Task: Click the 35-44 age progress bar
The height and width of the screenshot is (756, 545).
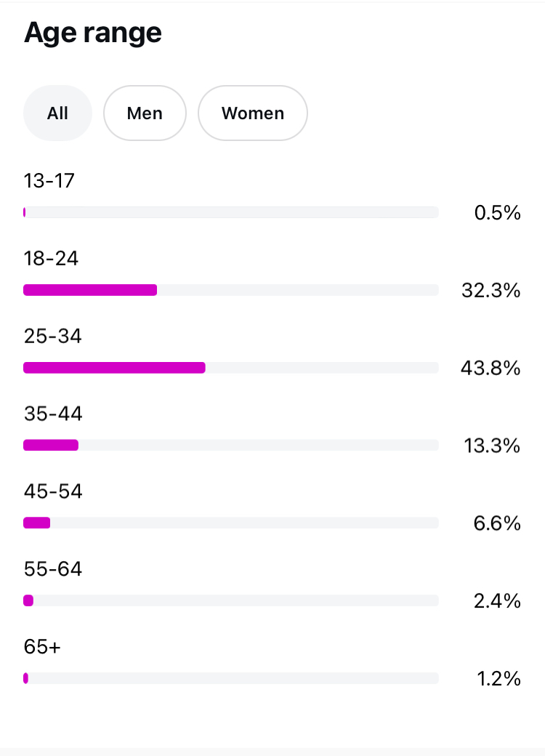Action: coord(231,445)
